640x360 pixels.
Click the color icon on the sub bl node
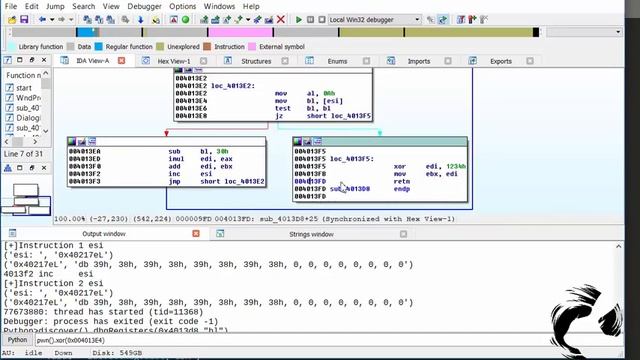tap(72, 141)
